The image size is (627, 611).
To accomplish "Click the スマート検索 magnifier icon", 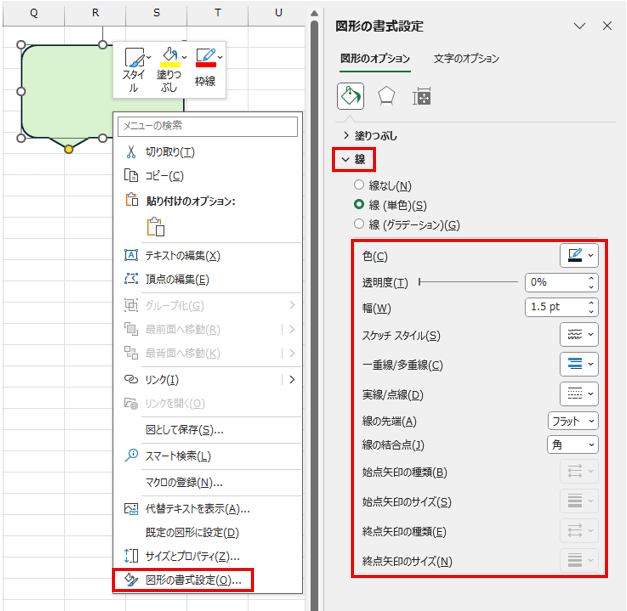I will pyautogui.click(x=131, y=455).
